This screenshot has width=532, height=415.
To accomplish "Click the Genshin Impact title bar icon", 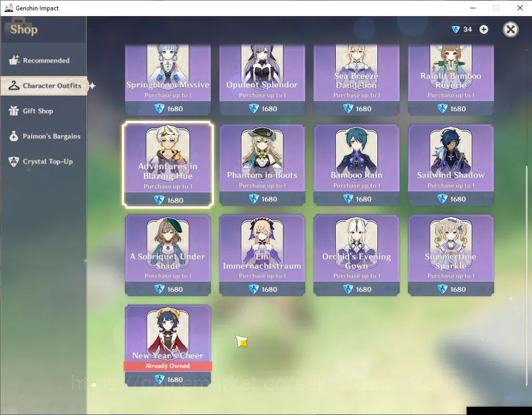I will (x=8, y=8).
